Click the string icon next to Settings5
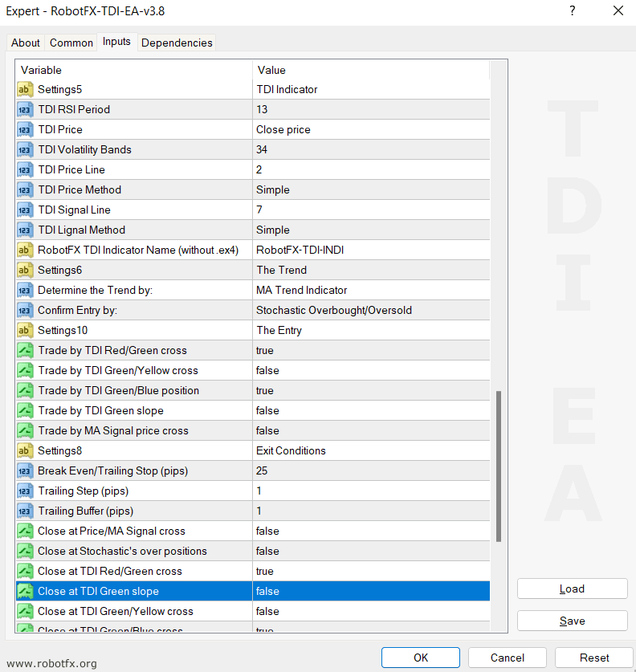The width and height of the screenshot is (636, 672). pos(25,89)
